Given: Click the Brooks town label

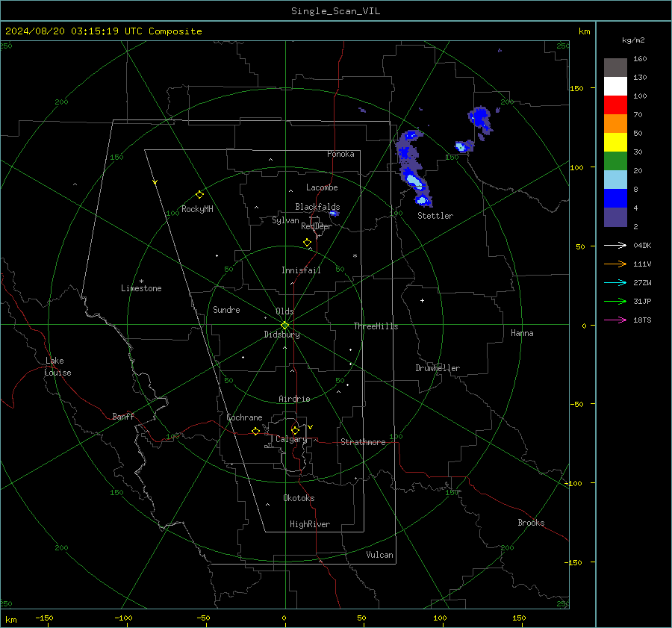Looking at the screenshot, I should point(531,523).
